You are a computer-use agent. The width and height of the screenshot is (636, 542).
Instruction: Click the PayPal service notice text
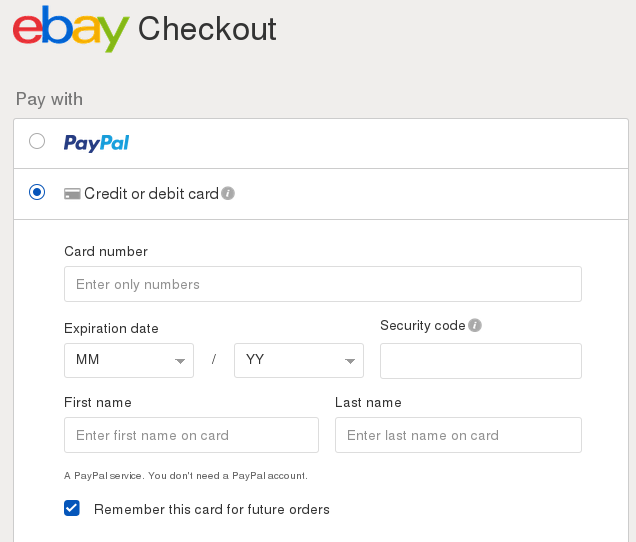pyautogui.click(x=186, y=475)
